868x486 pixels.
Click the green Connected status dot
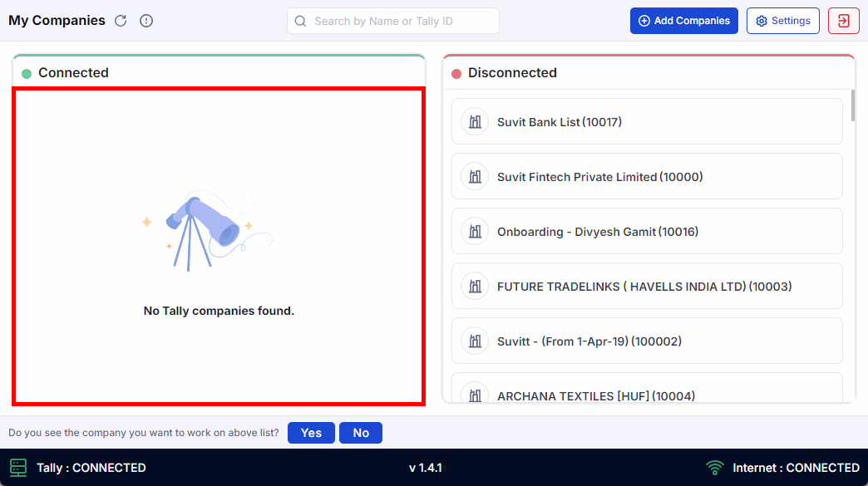pos(27,74)
